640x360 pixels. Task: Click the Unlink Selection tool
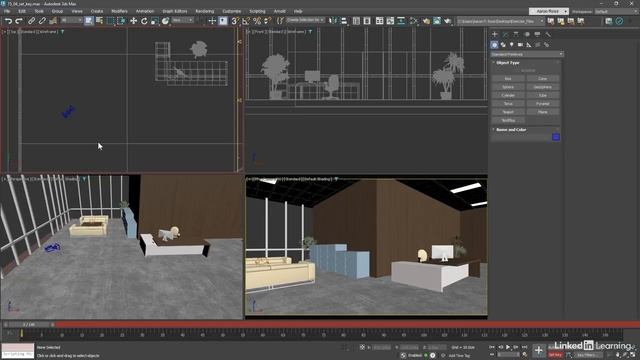pos(42,20)
